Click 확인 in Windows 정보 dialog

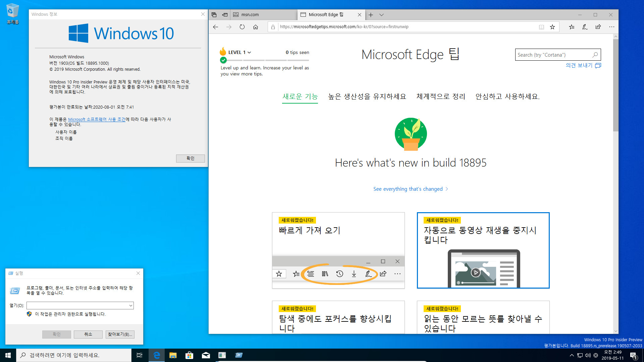pyautogui.click(x=190, y=158)
